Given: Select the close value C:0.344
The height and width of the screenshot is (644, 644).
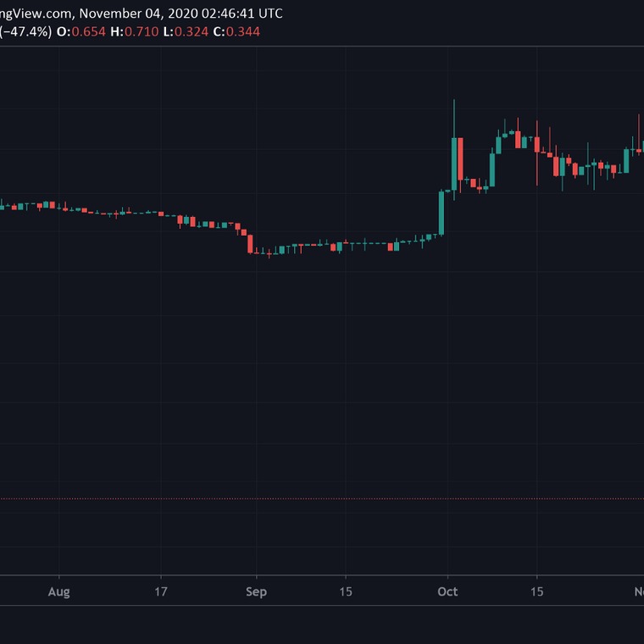Looking at the screenshot, I should [236, 31].
